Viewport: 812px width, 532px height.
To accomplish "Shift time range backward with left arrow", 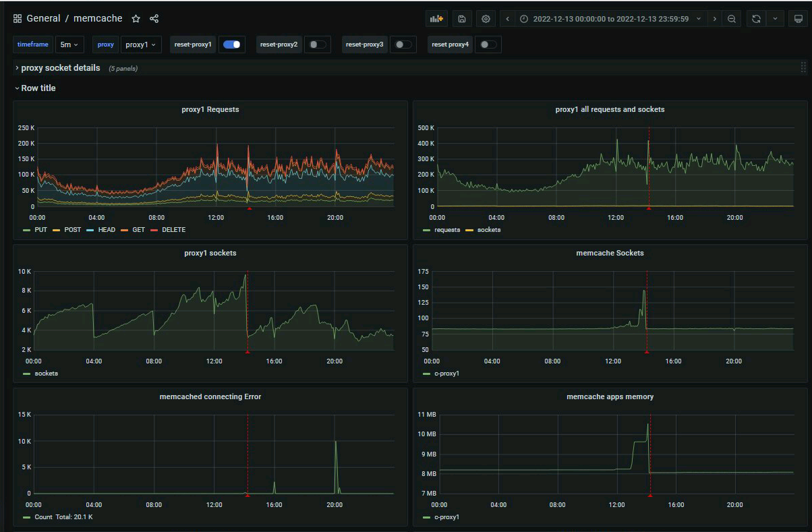I will 508,19.
